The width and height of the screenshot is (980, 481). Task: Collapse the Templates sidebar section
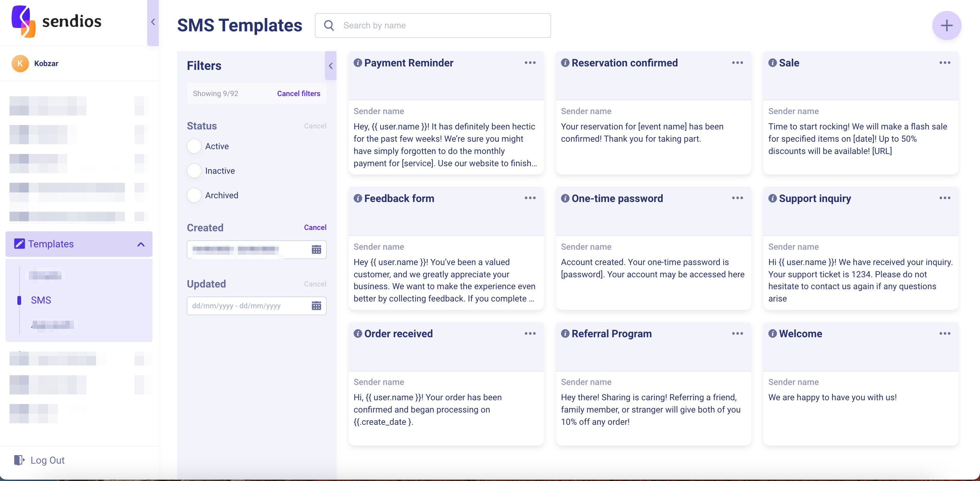coord(141,244)
